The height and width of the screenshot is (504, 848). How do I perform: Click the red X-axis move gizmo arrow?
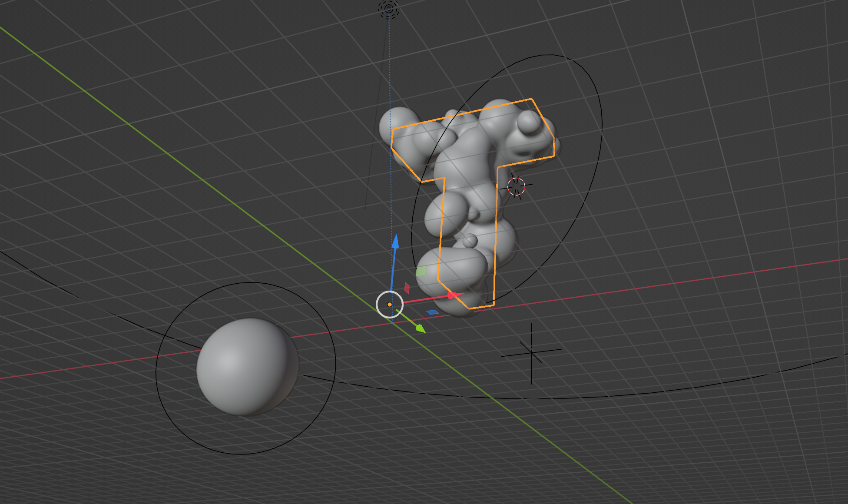click(x=454, y=296)
